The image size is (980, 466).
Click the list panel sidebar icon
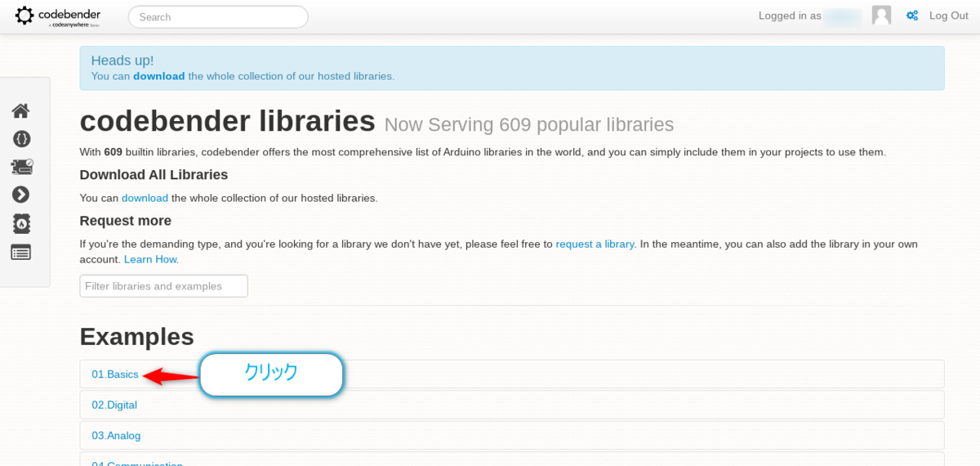pos(21,252)
